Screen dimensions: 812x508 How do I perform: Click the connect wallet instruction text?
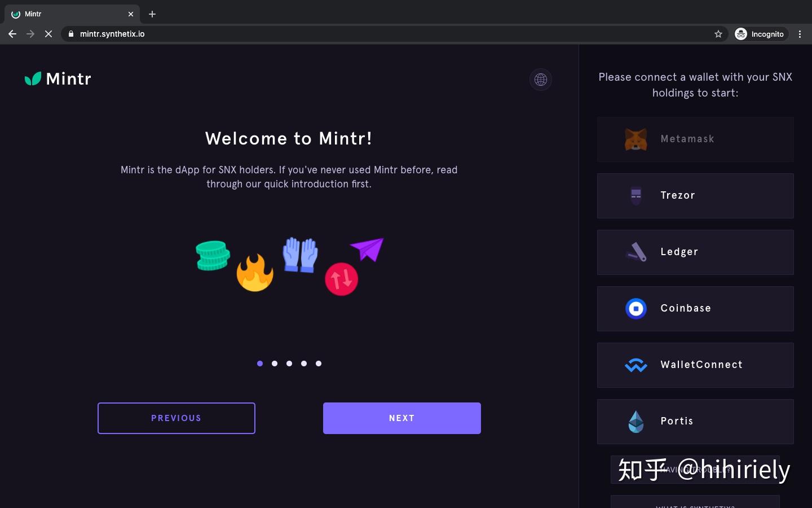pyautogui.click(x=695, y=85)
